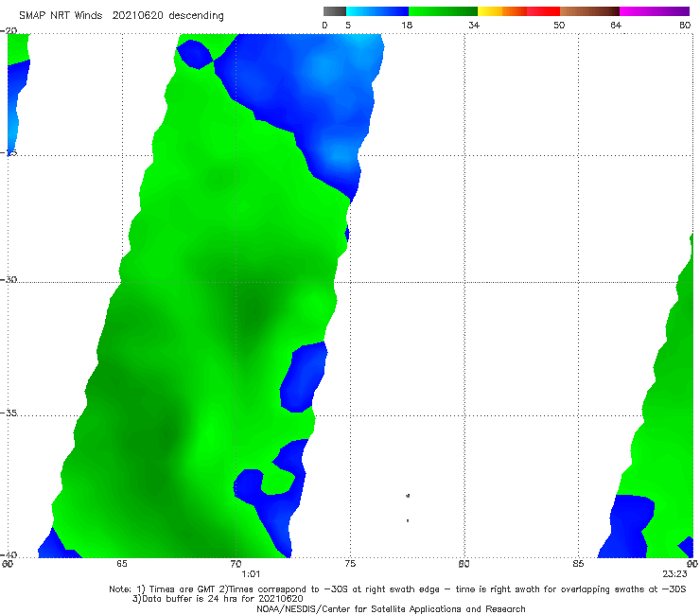Click the title text "SMAP NRT Winds"
The height and width of the screenshot is (615, 700).
coord(61,16)
